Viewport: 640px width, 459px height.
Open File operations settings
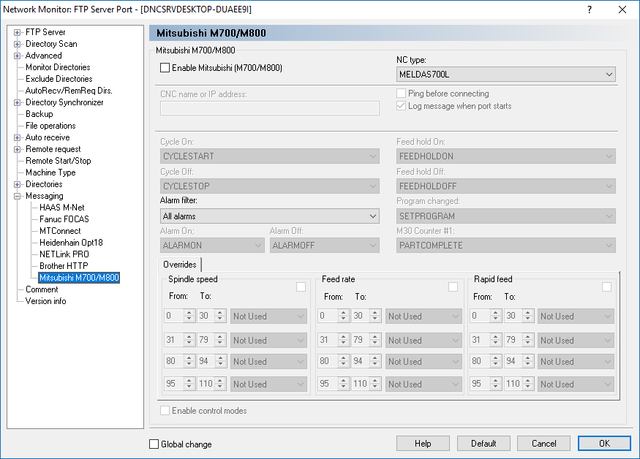coord(51,126)
